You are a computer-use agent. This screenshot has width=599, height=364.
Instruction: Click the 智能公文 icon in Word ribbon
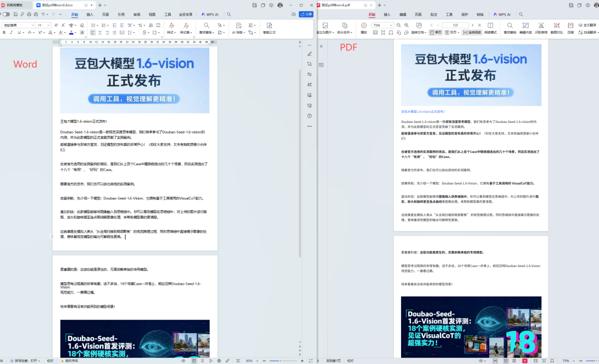click(x=269, y=28)
